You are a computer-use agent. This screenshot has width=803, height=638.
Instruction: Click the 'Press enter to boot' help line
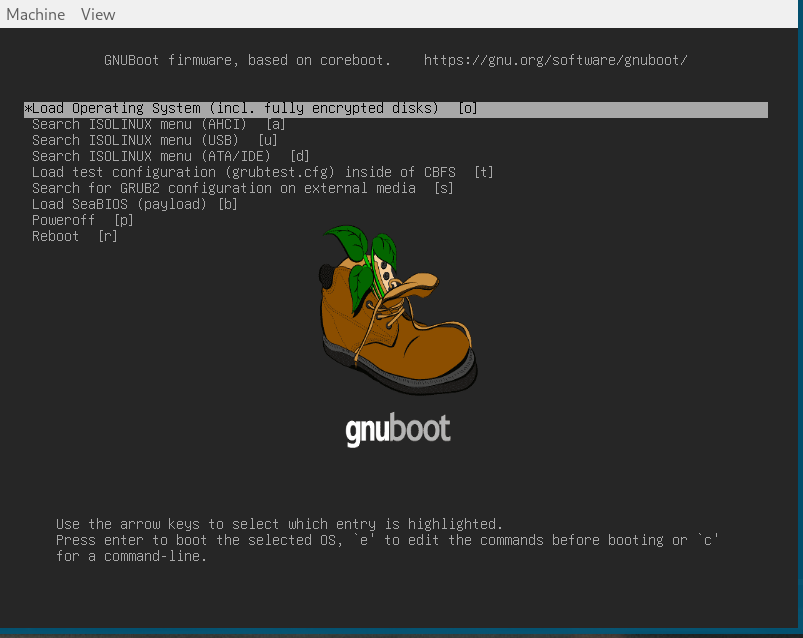tap(387, 540)
